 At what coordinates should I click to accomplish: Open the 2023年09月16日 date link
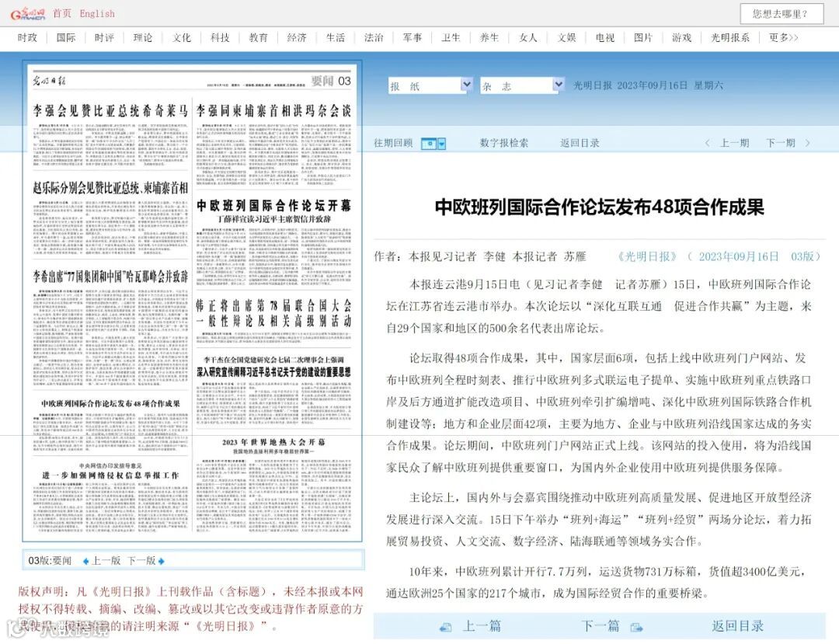739,256
